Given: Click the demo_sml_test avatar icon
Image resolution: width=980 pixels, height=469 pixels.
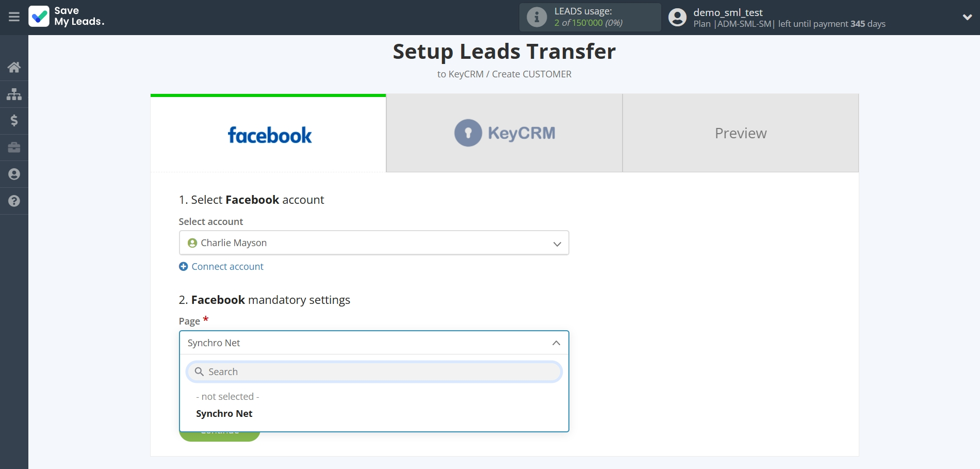Looking at the screenshot, I should (678, 17).
